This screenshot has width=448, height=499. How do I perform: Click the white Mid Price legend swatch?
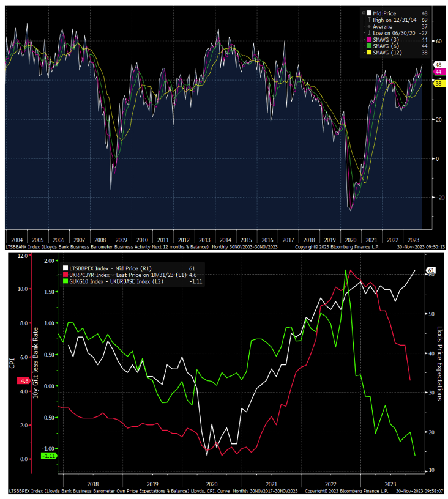(x=369, y=13)
